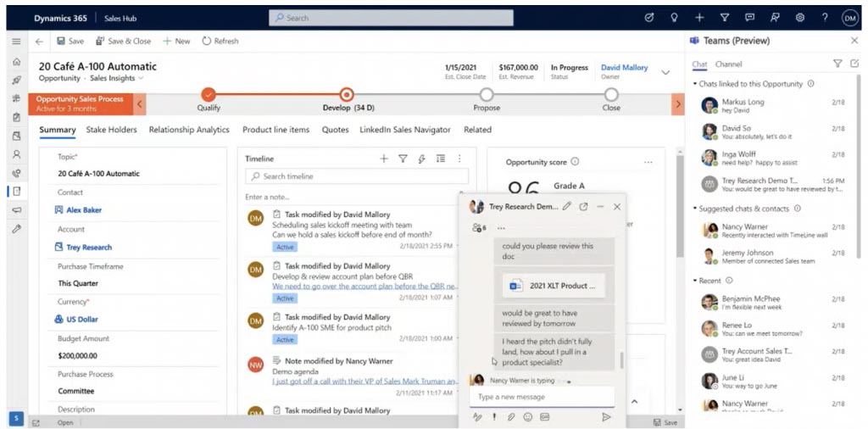Switch to the Stake Holders tab
The height and width of the screenshot is (429, 868).
point(111,130)
